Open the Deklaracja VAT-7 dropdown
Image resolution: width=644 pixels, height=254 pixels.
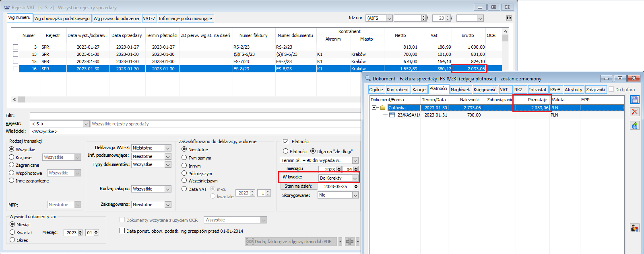click(x=168, y=148)
